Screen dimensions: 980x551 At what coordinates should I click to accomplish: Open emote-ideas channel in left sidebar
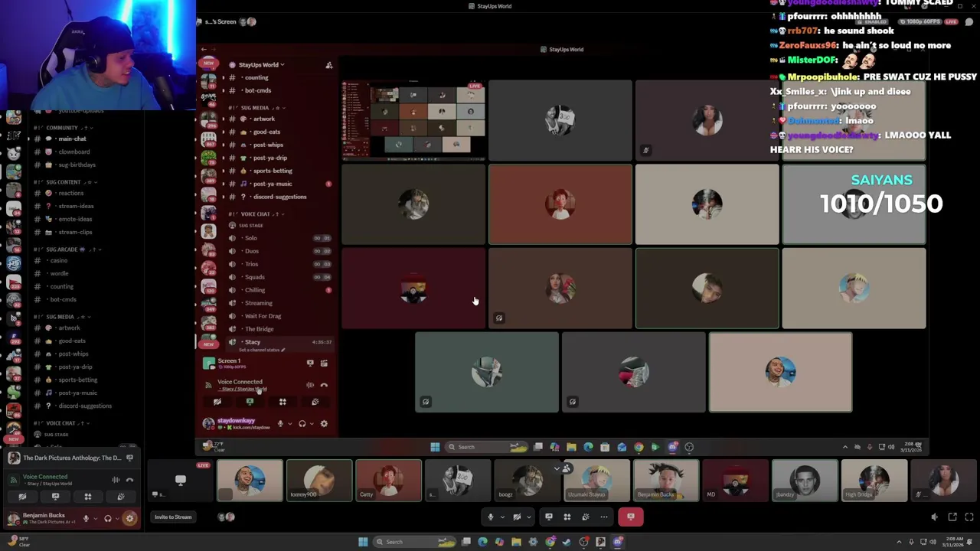point(75,219)
